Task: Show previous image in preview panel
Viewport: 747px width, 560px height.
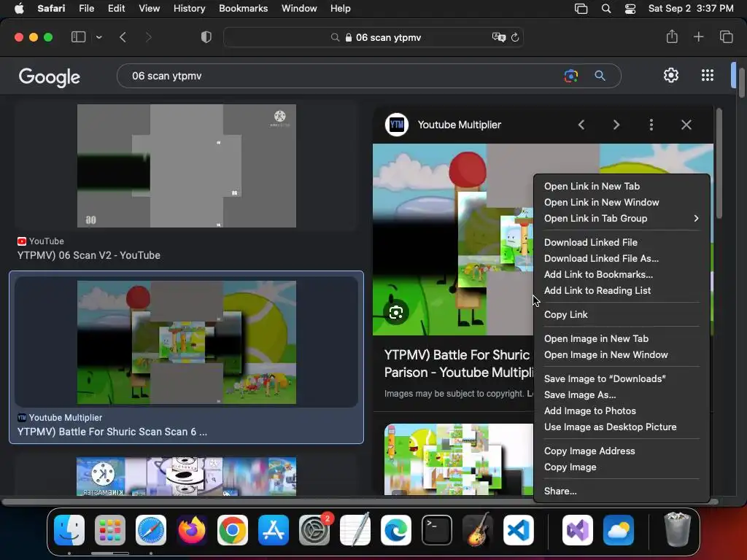Action: (x=581, y=125)
